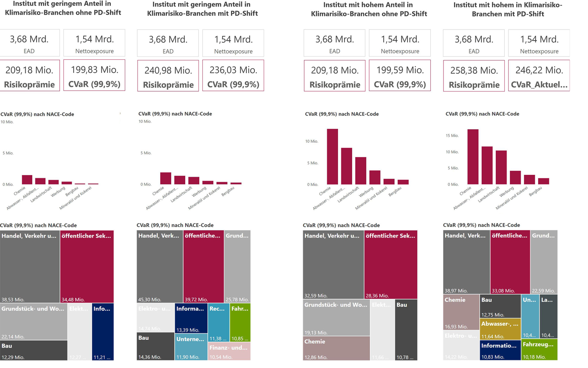Click the 258,38 Mio. Risikoprämie card
588x368 pixels.
[x=474, y=76]
